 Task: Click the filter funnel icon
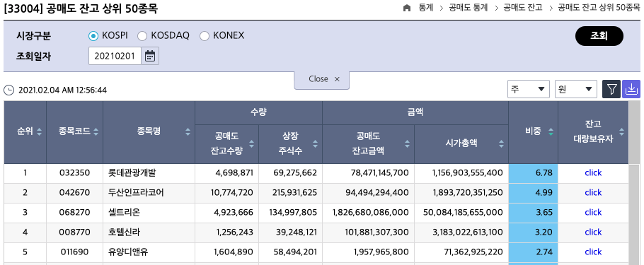point(611,89)
